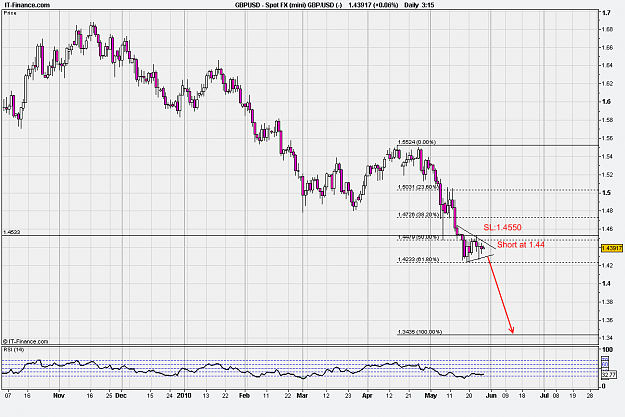Click the 100 label on RSI scale

coord(607,350)
